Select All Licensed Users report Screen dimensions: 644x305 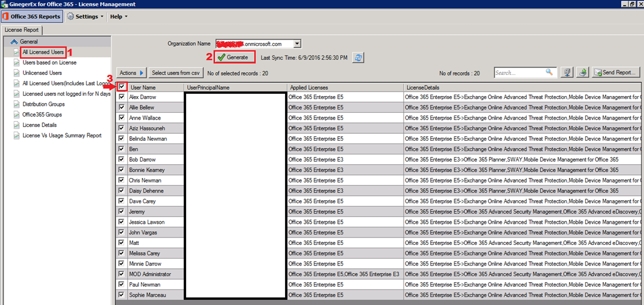tap(43, 52)
